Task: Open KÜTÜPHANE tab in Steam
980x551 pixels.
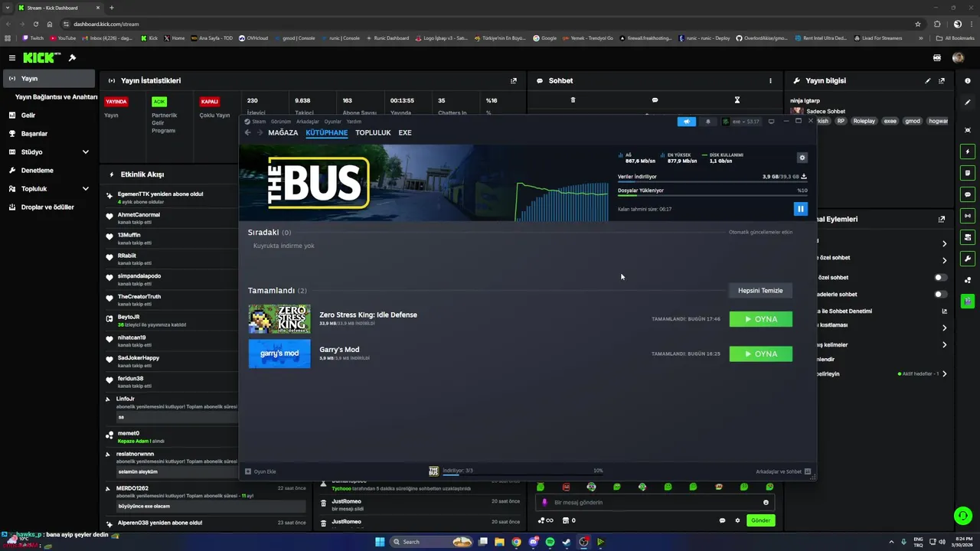Action: pos(326,132)
